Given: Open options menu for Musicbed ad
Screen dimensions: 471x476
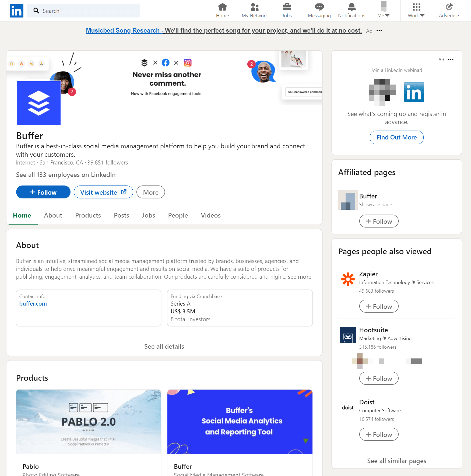Looking at the screenshot, I should (379, 31).
